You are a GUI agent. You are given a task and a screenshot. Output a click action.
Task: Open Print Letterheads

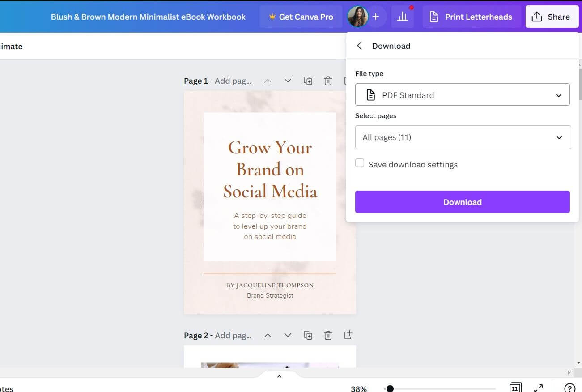point(471,17)
